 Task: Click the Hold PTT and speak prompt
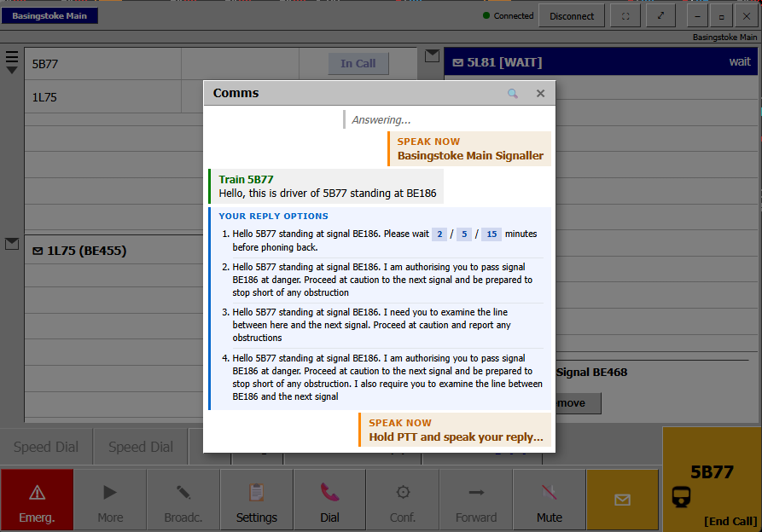click(x=456, y=430)
